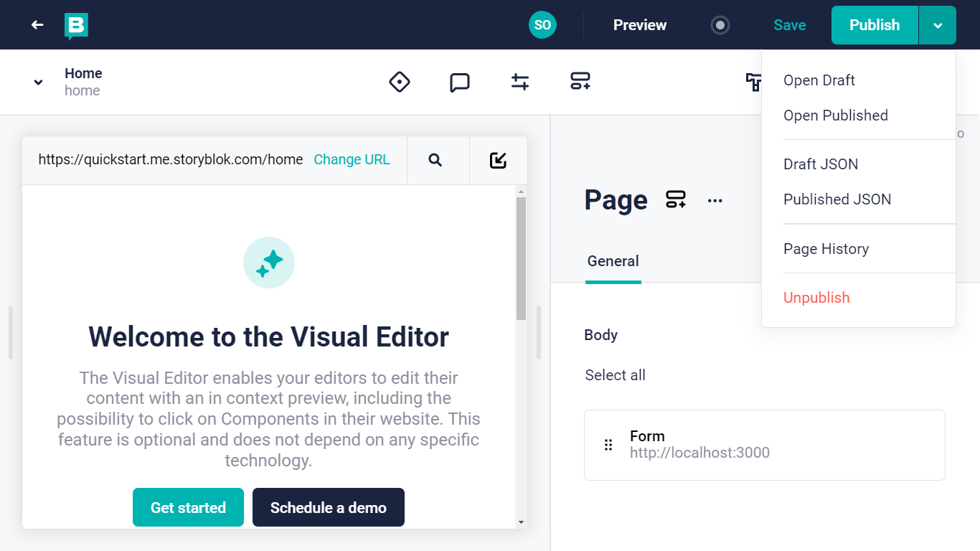The width and height of the screenshot is (980, 551).
Task: Save the current story
Action: pos(790,25)
